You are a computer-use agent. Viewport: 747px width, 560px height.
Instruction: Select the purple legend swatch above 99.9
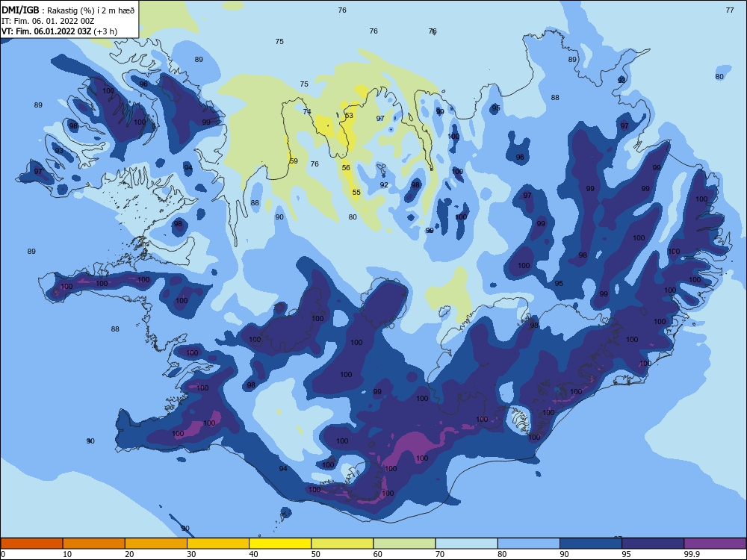click(715, 544)
